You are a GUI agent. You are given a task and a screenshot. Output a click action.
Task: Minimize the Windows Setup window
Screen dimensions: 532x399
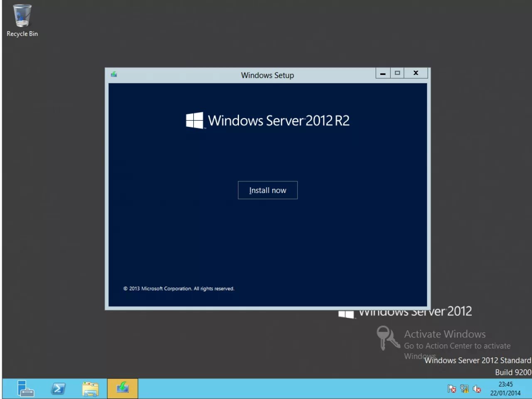(383, 73)
